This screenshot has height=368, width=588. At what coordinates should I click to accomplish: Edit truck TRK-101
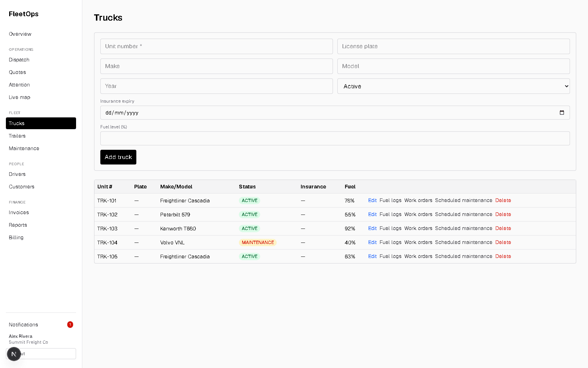[372, 200]
